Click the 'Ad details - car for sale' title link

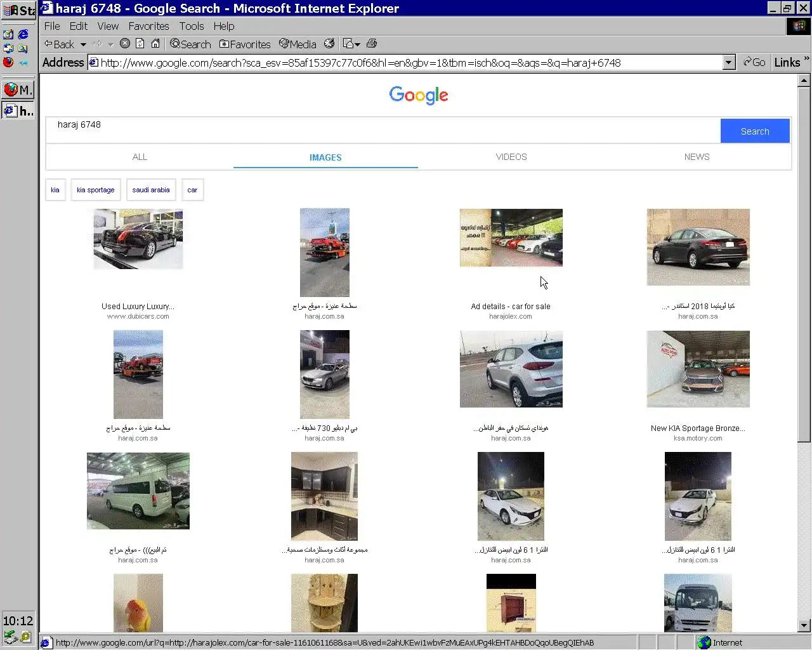coord(511,306)
